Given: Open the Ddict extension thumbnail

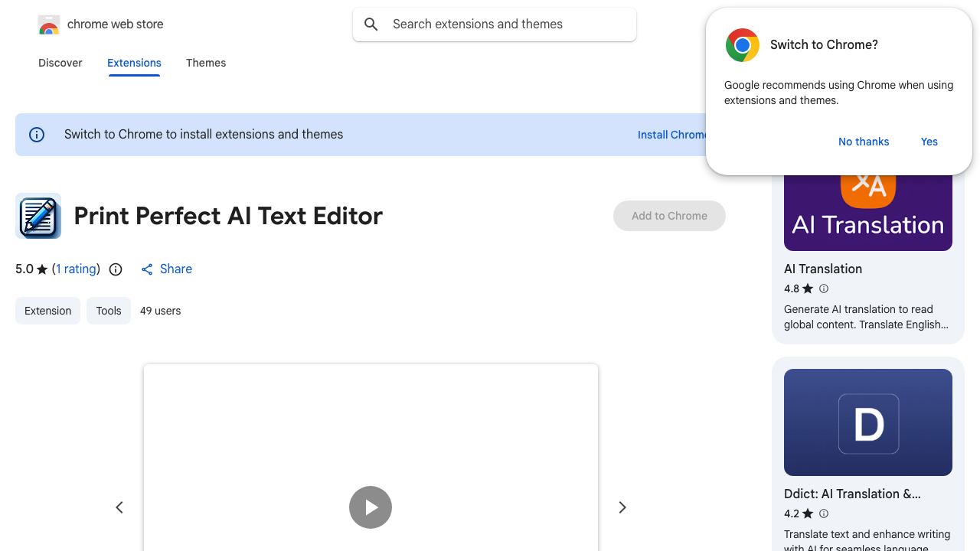Looking at the screenshot, I should point(868,422).
